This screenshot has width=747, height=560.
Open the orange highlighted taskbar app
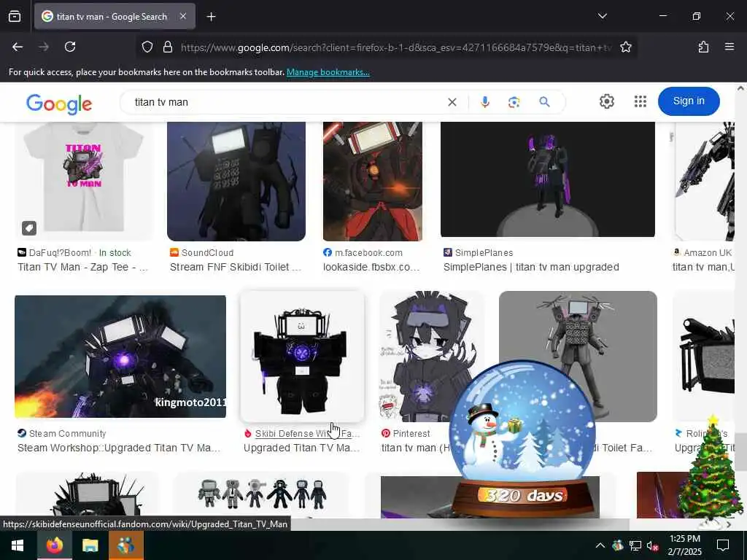point(125,545)
